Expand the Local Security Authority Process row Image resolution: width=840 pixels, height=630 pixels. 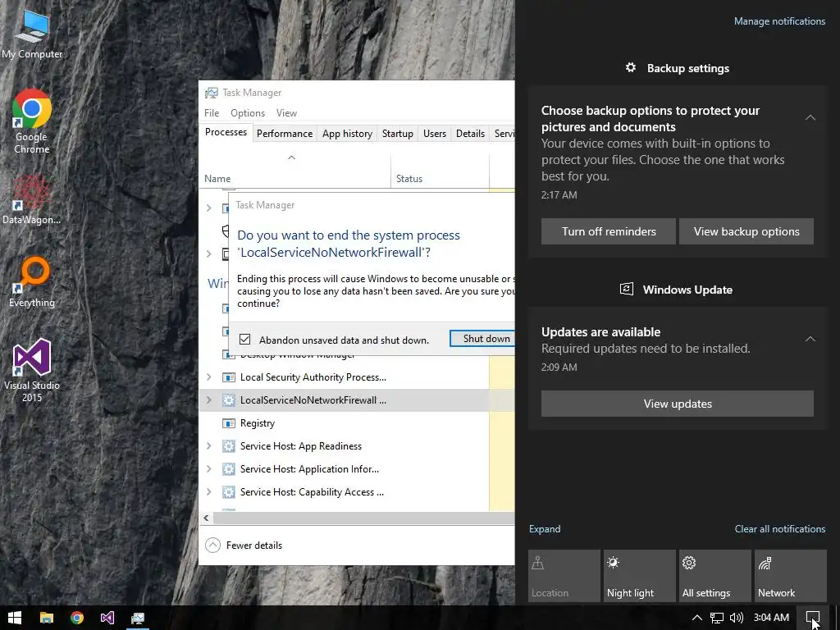pos(209,377)
